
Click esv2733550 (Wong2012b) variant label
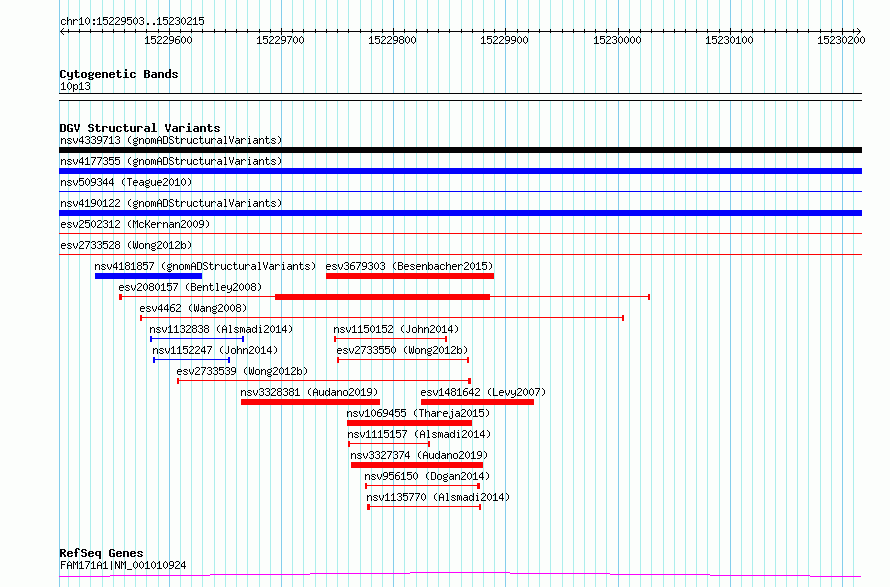click(x=402, y=350)
